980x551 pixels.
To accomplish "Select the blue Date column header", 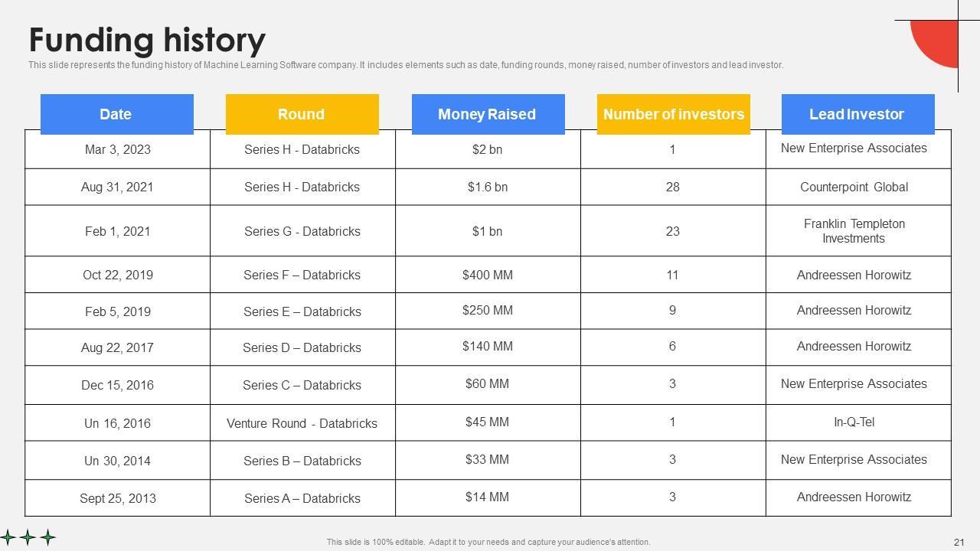I will pos(116,114).
